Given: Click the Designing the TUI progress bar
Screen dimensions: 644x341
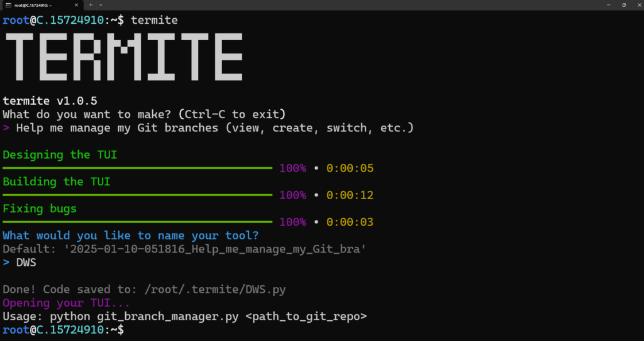Looking at the screenshot, I should click(137, 168).
